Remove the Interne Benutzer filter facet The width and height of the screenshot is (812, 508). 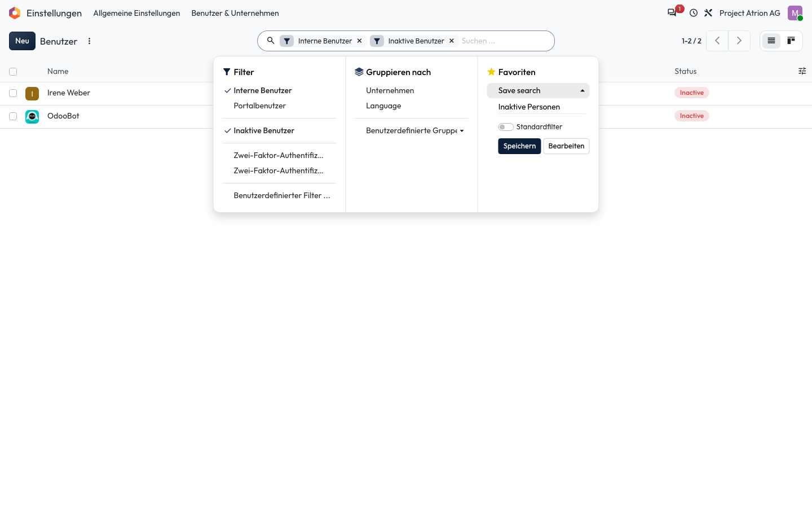(x=359, y=41)
